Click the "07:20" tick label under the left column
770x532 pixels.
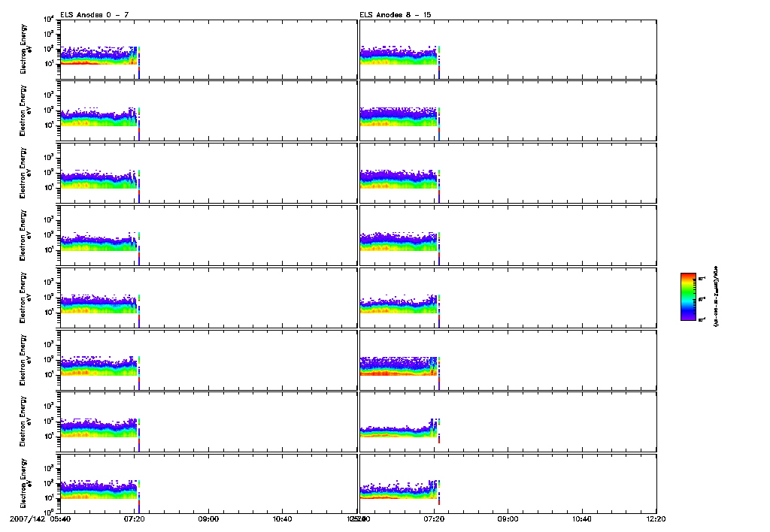[x=134, y=518]
